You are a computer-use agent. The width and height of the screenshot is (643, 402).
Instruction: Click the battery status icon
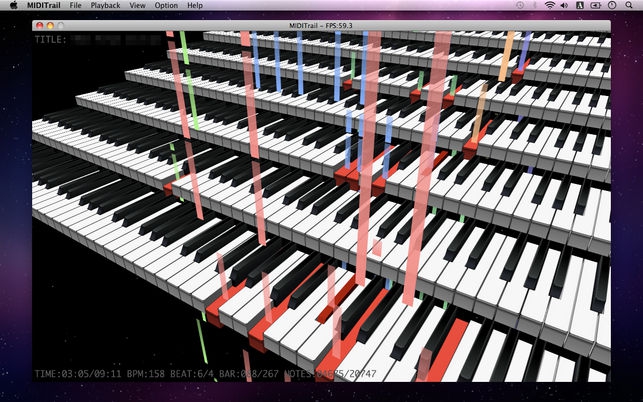pyautogui.click(x=595, y=5)
